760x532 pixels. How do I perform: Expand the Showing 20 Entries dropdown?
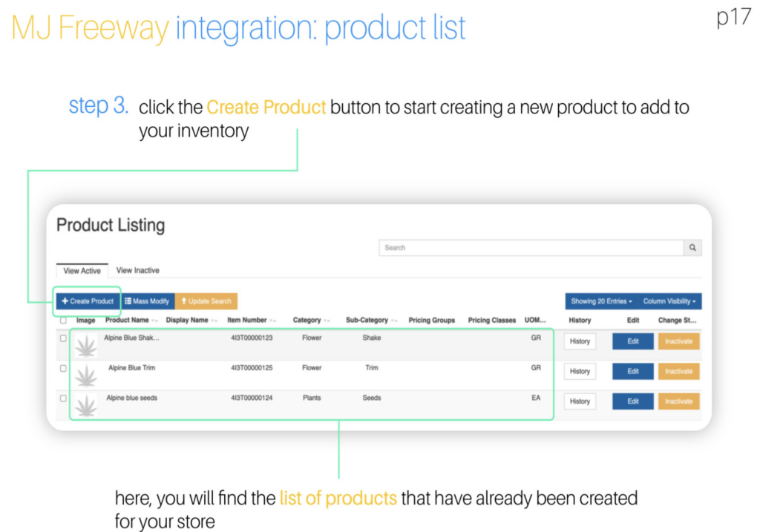601,301
